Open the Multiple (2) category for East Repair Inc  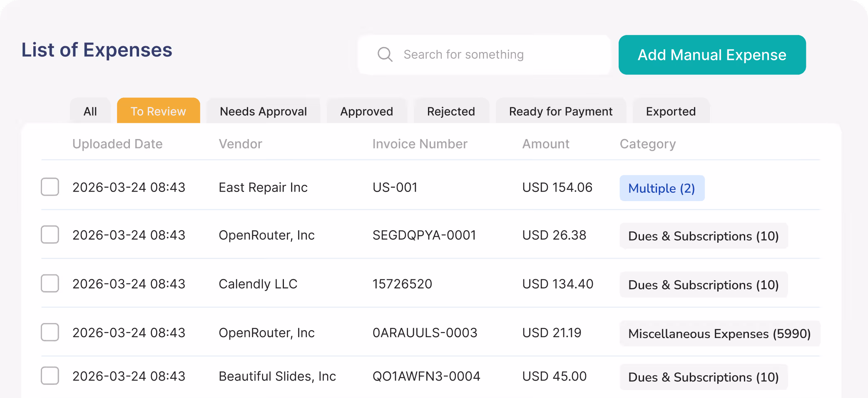click(662, 188)
